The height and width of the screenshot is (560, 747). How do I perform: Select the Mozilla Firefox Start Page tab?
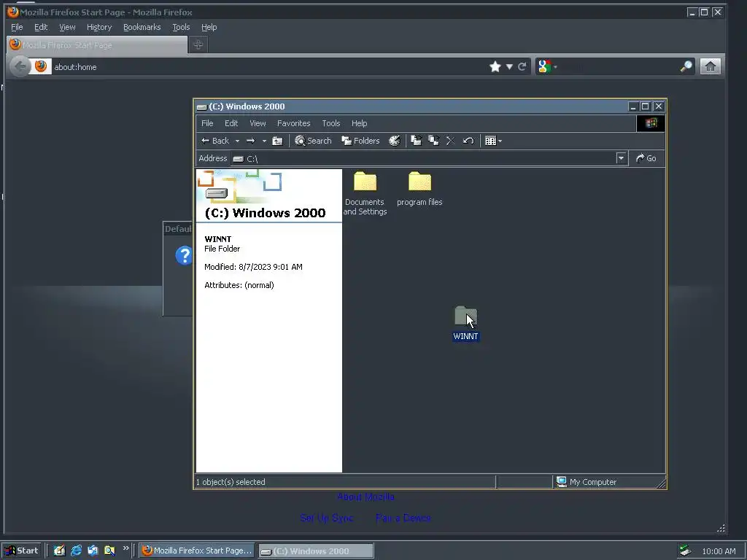pyautogui.click(x=97, y=45)
